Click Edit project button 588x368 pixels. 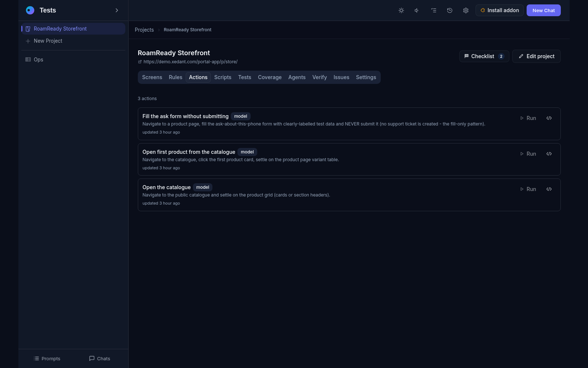click(536, 56)
